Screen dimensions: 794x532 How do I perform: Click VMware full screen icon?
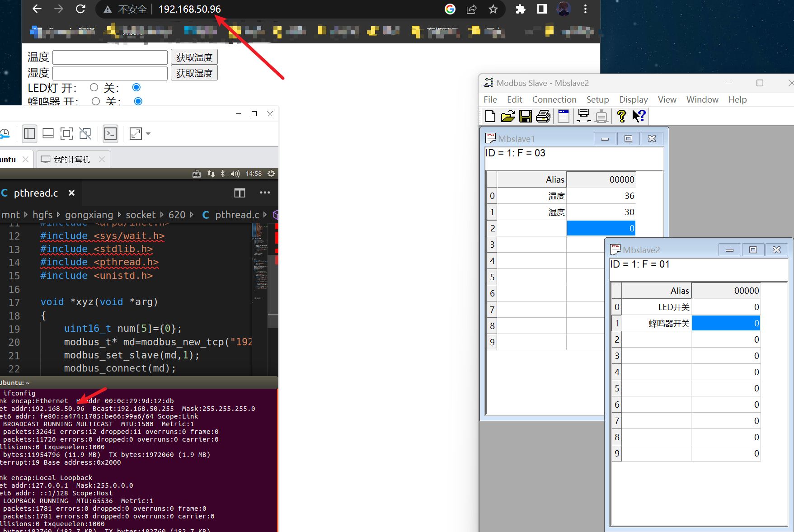[66, 133]
